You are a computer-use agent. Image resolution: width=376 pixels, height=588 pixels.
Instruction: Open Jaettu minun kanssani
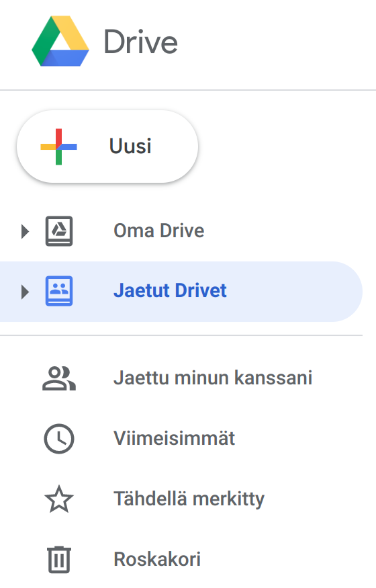213,378
